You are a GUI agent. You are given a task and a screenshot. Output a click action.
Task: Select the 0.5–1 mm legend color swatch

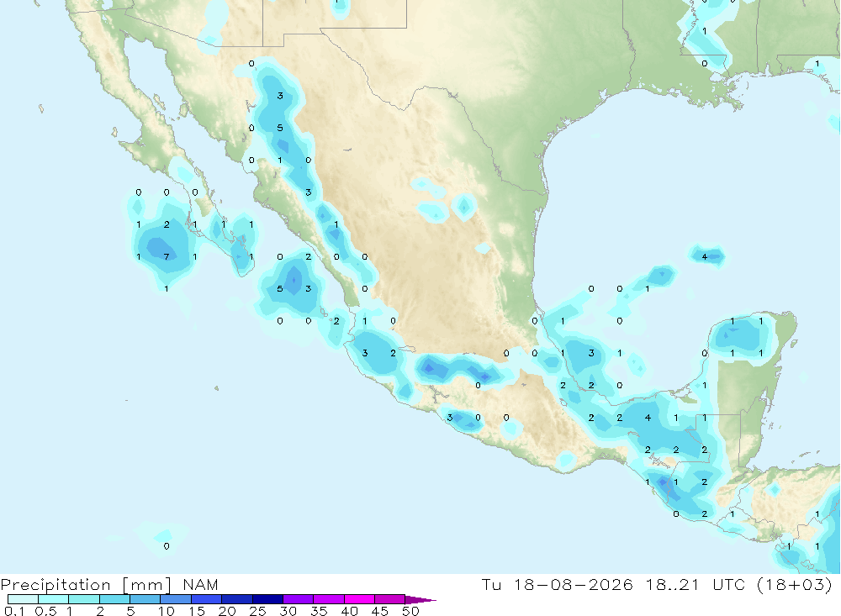pos(53,599)
